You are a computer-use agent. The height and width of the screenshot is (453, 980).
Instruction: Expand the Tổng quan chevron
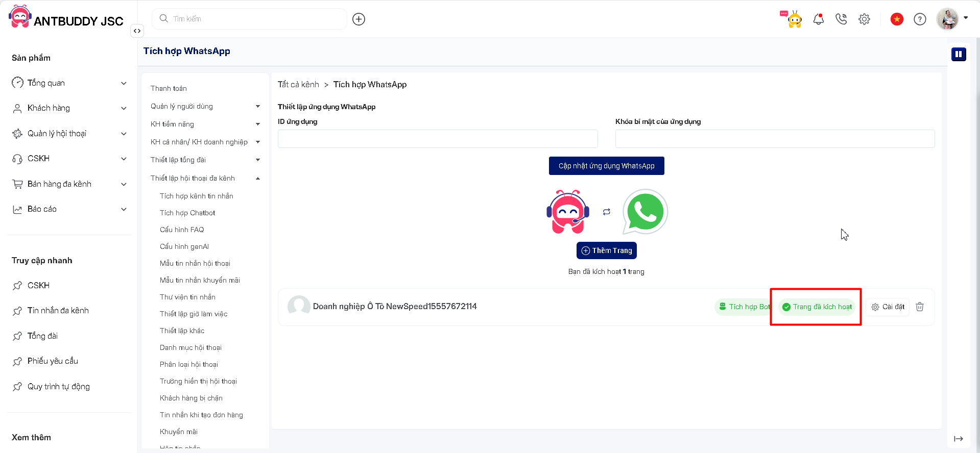point(124,83)
